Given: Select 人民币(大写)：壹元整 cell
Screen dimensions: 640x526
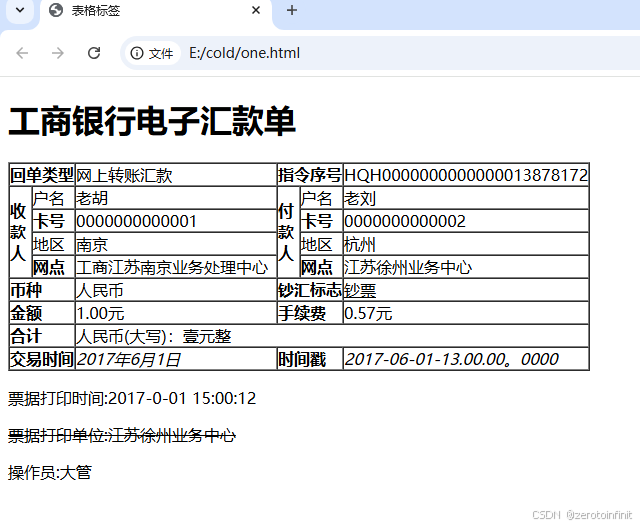Looking at the screenshot, I should 332,336.
